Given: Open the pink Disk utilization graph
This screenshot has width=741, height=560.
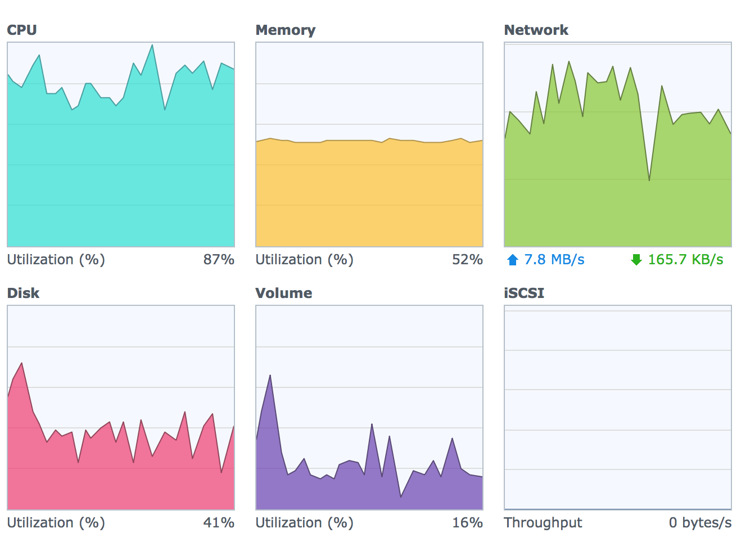Looking at the screenshot, I should click(121, 408).
